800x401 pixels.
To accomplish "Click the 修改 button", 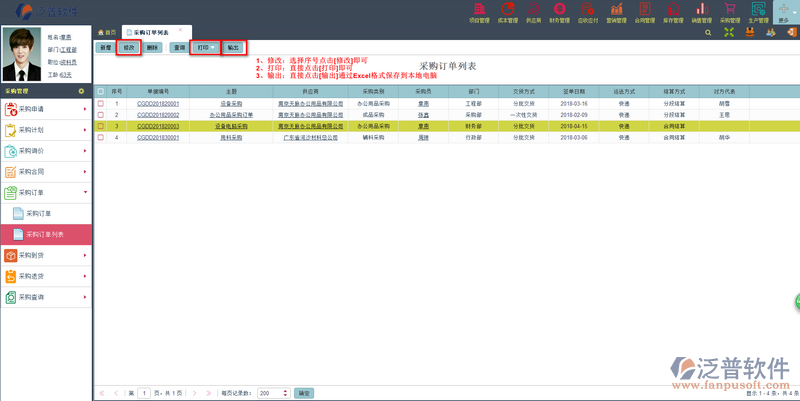I will coord(128,47).
